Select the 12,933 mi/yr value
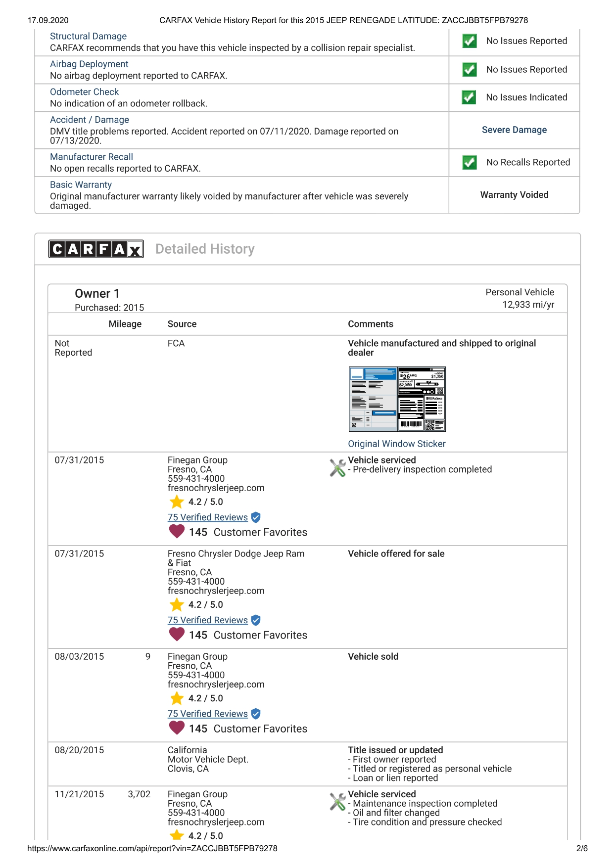 [x=528, y=305]
